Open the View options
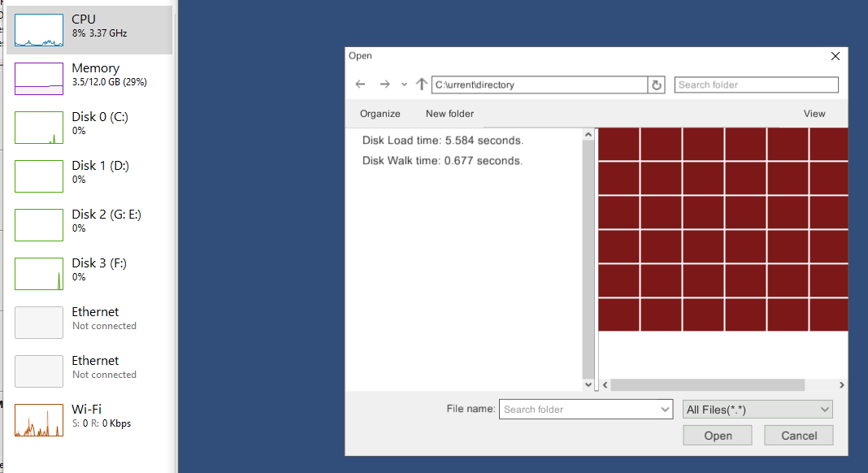 [x=814, y=114]
